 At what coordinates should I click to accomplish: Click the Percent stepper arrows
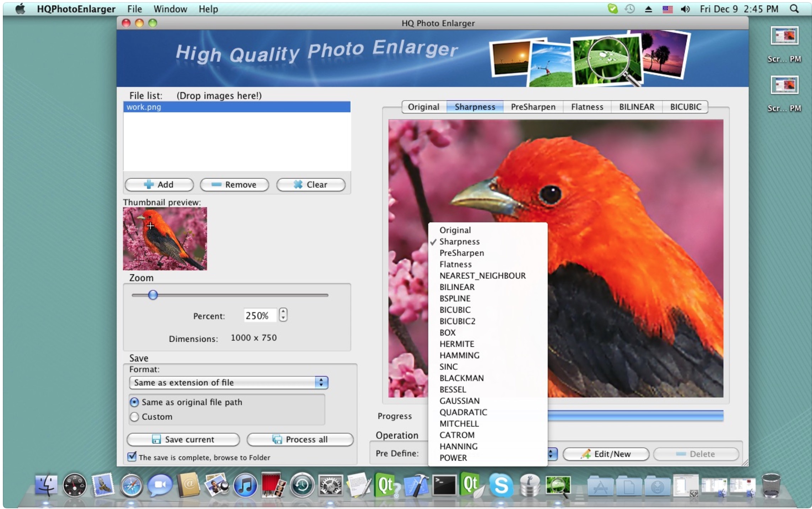(x=283, y=315)
